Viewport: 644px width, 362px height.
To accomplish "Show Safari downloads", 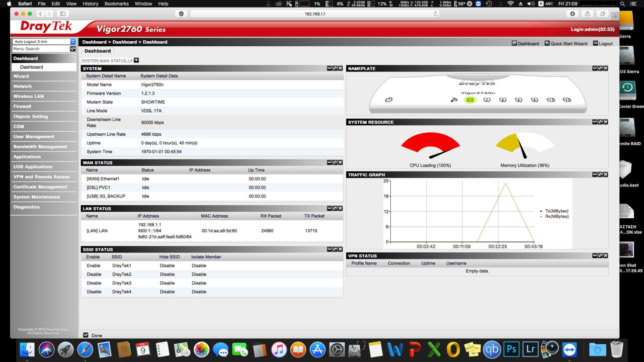I will click(x=573, y=14).
